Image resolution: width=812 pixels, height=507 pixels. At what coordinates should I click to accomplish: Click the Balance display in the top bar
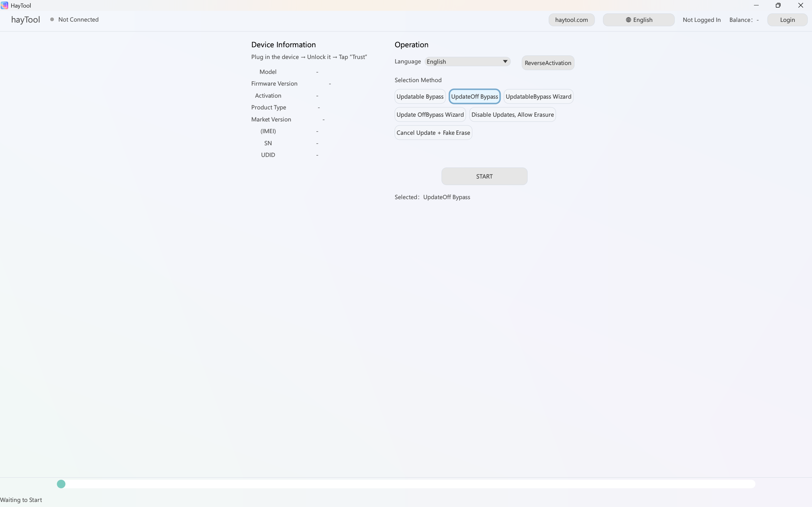[744, 20]
